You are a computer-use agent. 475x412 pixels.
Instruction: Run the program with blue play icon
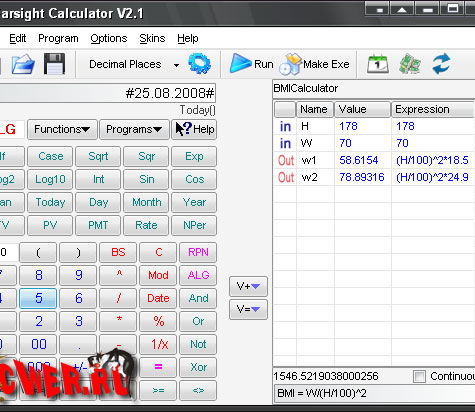coord(240,63)
